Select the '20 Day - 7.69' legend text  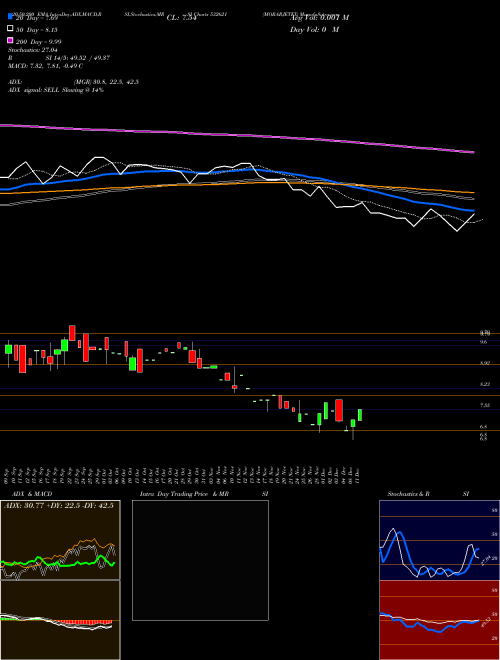click(x=37, y=18)
